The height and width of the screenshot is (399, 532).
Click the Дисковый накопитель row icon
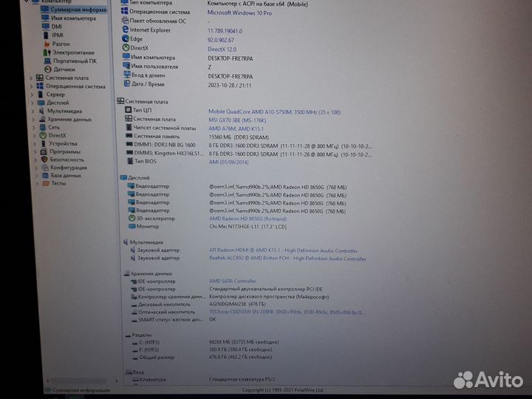[134, 304]
